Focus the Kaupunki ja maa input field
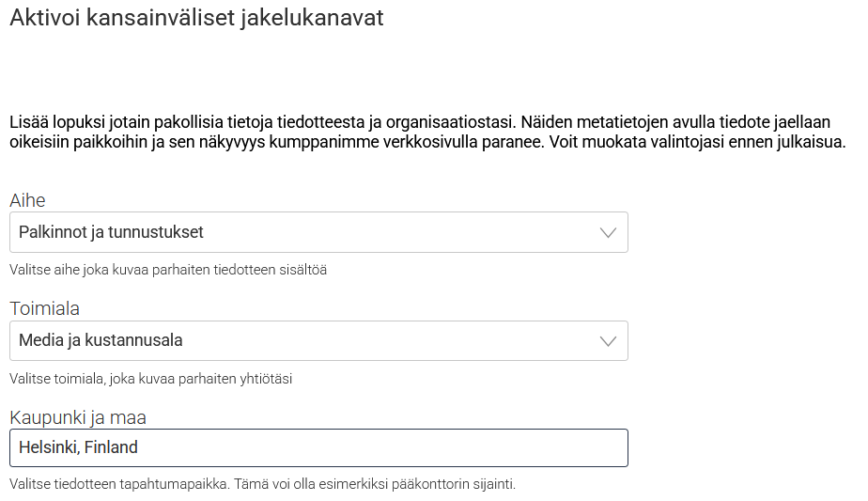This screenshot has width=868, height=501. tap(376, 448)
